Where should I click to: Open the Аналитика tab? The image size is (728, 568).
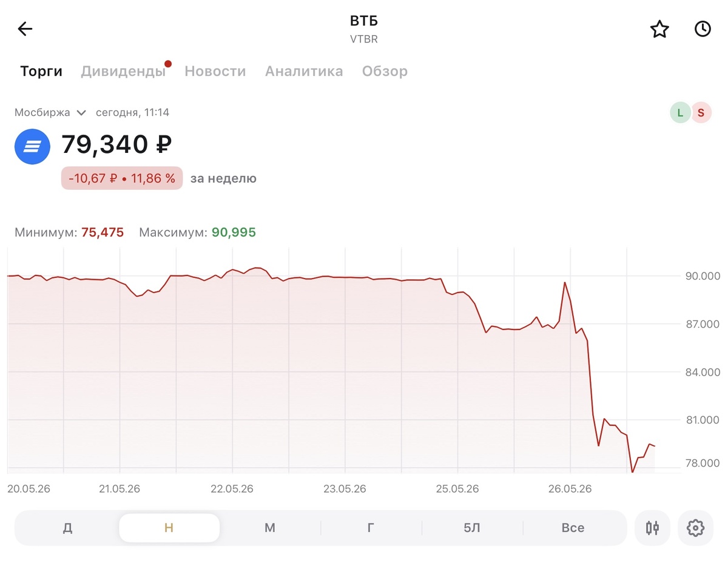pos(304,71)
